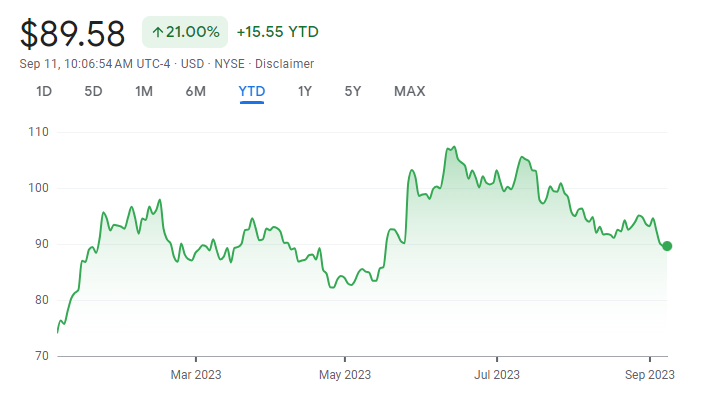Click the 110 value on the price axis
This screenshot has height=404, width=705.
point(39,132)
